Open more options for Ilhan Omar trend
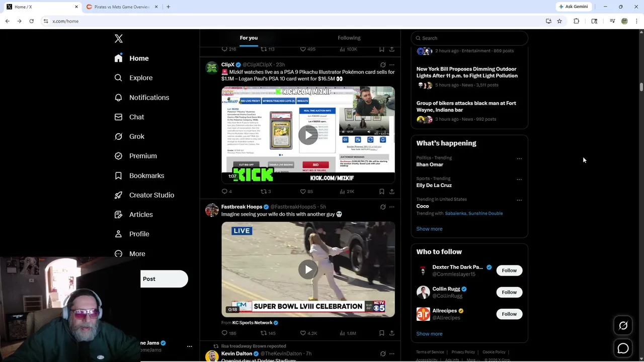644x362 pixels. tap(519, 159)
